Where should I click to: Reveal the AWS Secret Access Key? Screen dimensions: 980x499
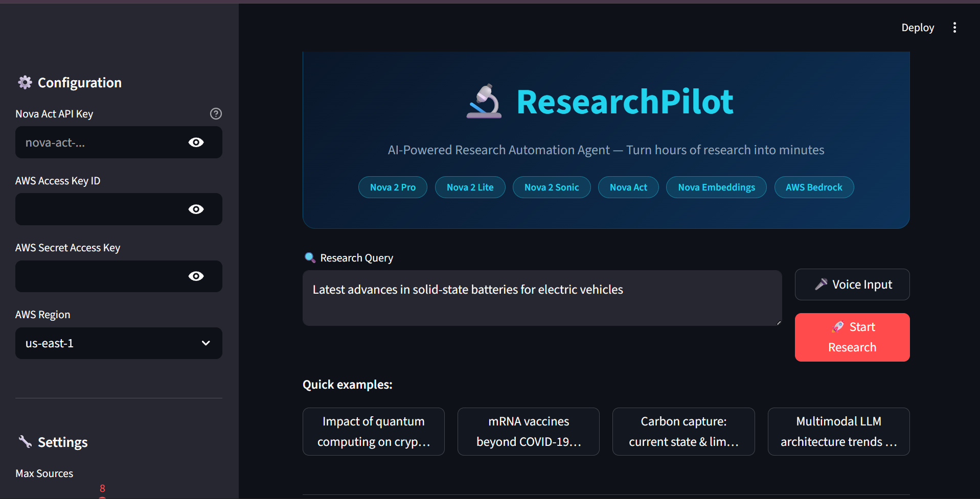196,276
